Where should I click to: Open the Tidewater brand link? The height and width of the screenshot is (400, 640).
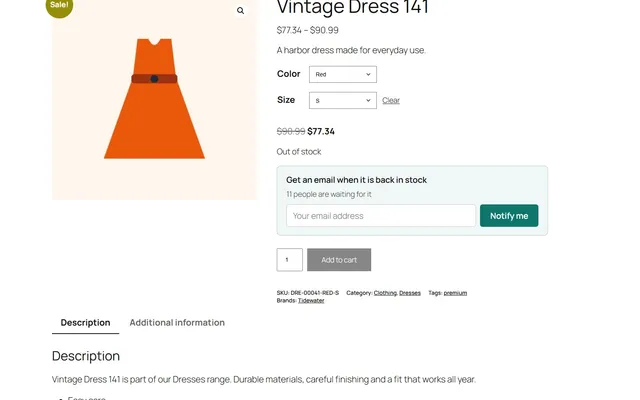coord(311,300)
